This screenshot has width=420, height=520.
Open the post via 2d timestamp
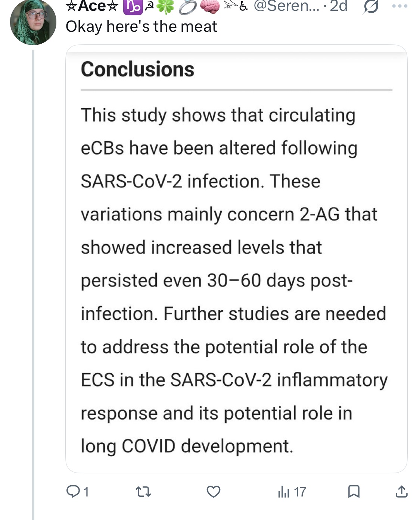point(339,6)
